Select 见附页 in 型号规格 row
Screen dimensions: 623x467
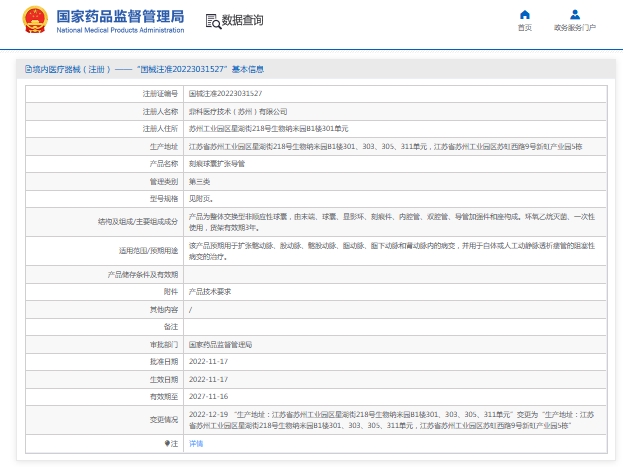201,199
